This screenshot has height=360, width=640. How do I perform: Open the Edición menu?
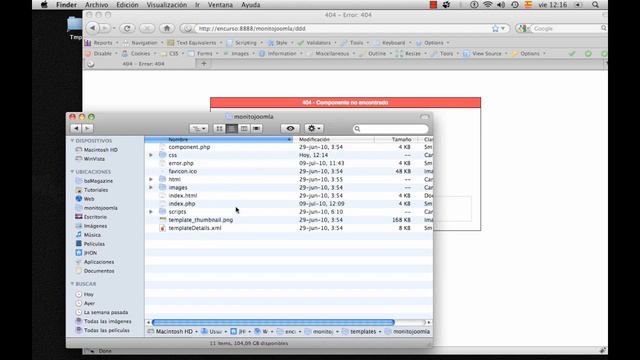(127, 5)
